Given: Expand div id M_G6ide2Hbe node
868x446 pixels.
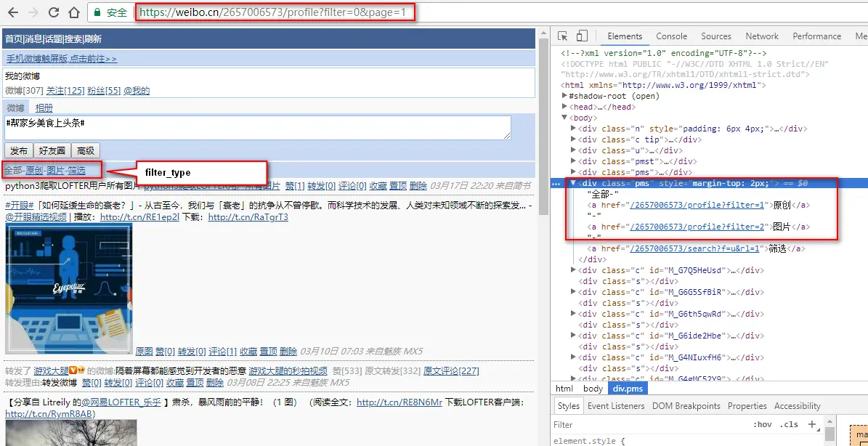Looking at the screenshot, I should coord(574,336).
